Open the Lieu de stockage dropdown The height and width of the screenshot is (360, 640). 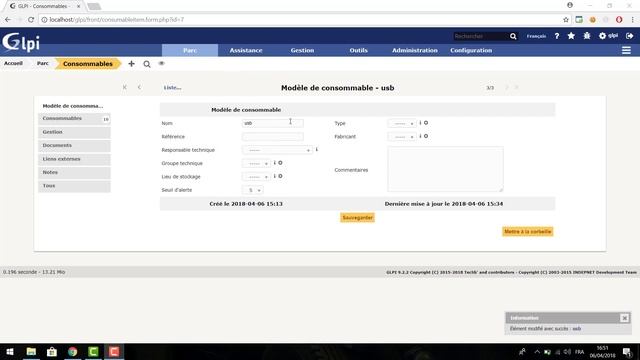pos(256,177)
